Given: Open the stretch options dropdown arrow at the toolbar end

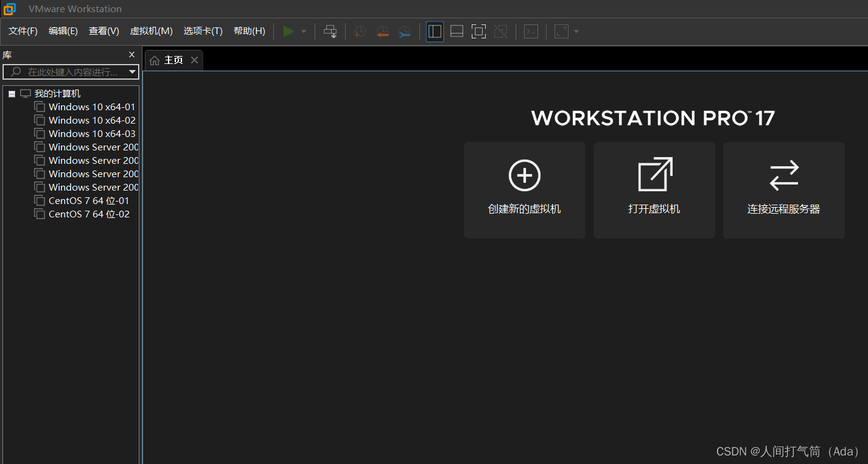Looking at the screenshot, I should (x=576, y=32).
